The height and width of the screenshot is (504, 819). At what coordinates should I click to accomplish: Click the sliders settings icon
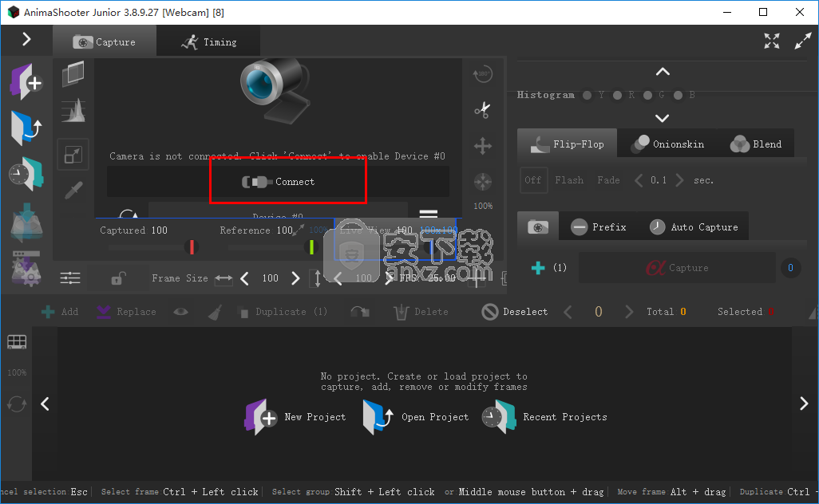tap(70, 278)
